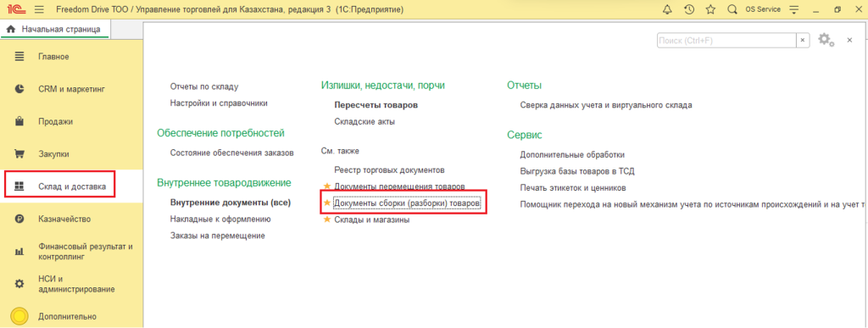Open notifications bell icon
This screenshot has height=328, width=868.
click(668, 9)
